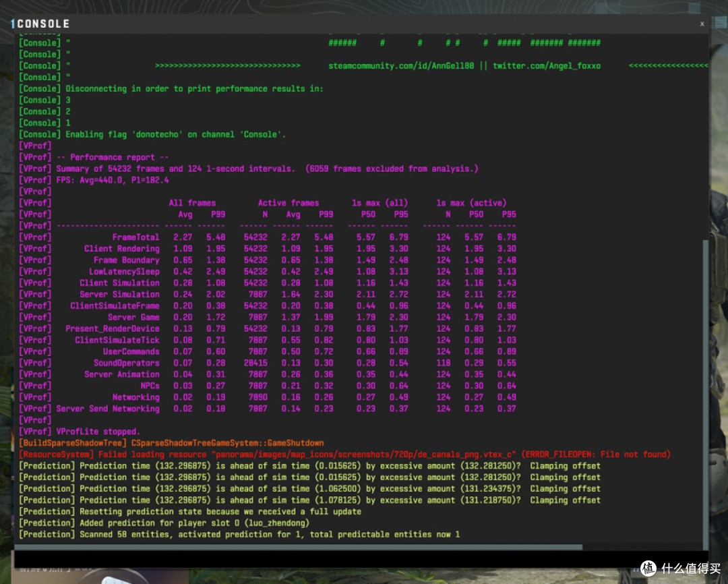Close the console window with X
This screenshot has width=728, height=584.
click(702, 24)
